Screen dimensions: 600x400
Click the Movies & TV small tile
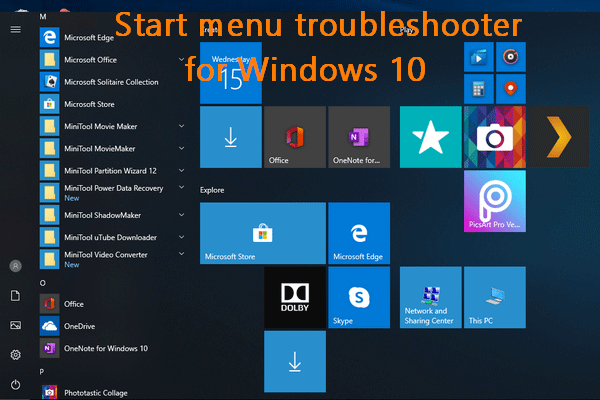coord(478,57)
